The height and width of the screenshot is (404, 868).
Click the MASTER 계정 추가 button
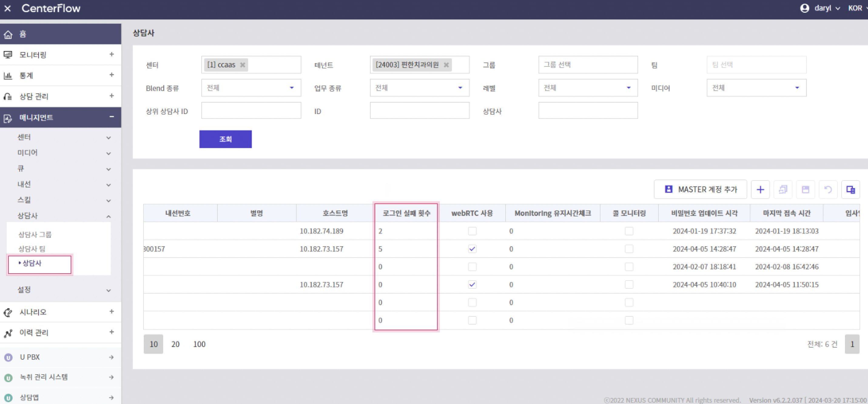(700, 189)
